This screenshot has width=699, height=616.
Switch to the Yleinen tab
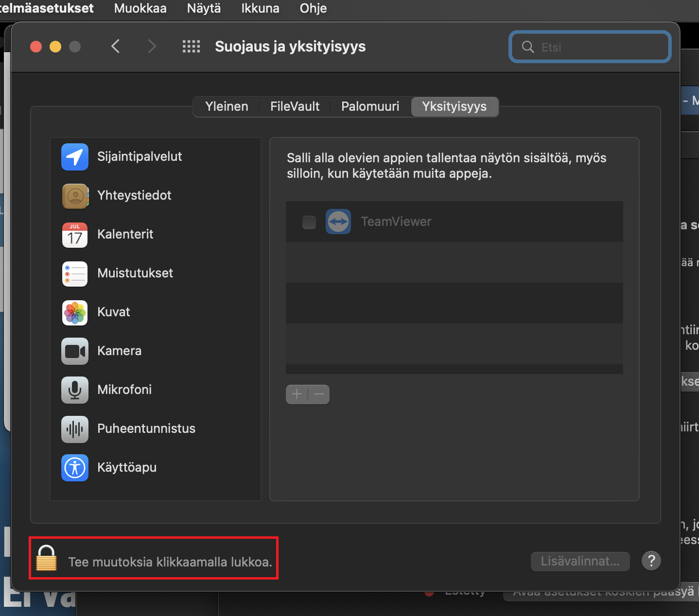[x=227, y=106]
